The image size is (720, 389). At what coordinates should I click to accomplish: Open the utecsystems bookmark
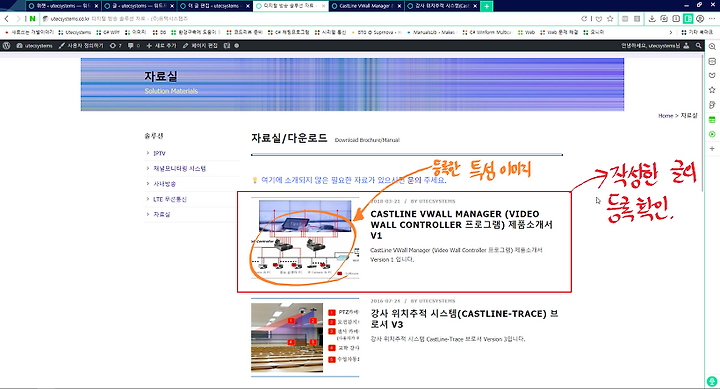tap(75, 33)
